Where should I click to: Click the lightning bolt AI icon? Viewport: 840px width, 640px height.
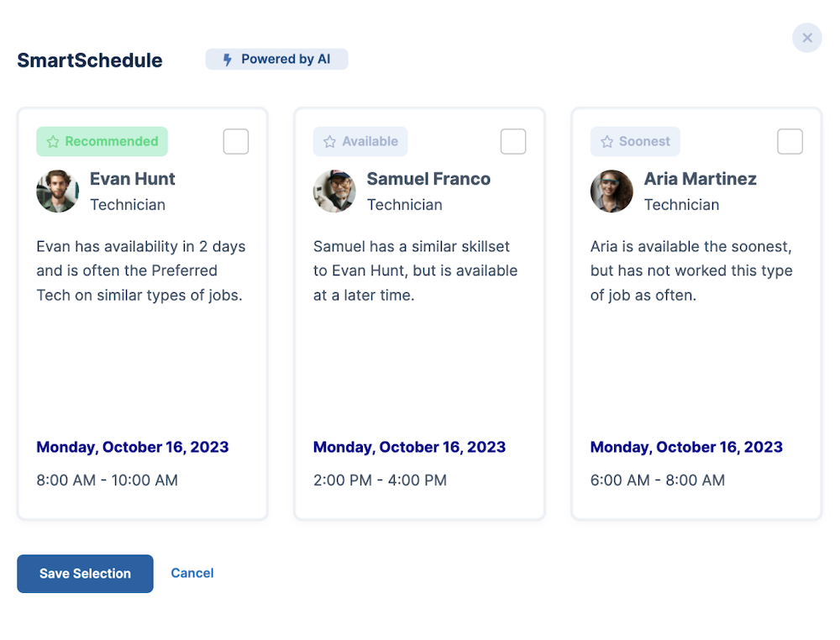[227, 60]
